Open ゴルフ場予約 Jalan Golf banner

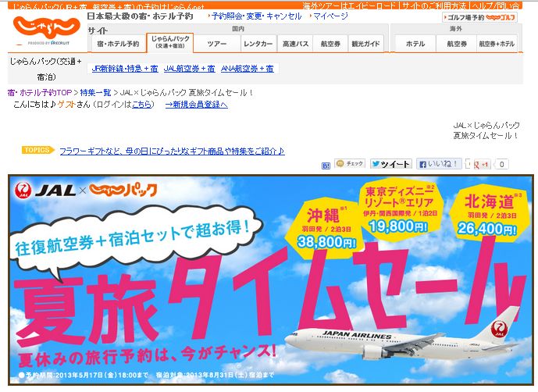click(479, 17)
